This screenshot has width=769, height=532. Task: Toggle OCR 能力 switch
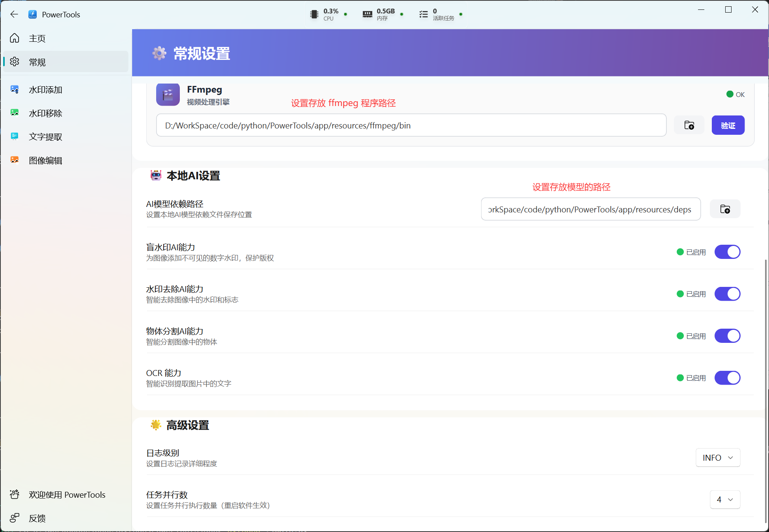[727, 378]
